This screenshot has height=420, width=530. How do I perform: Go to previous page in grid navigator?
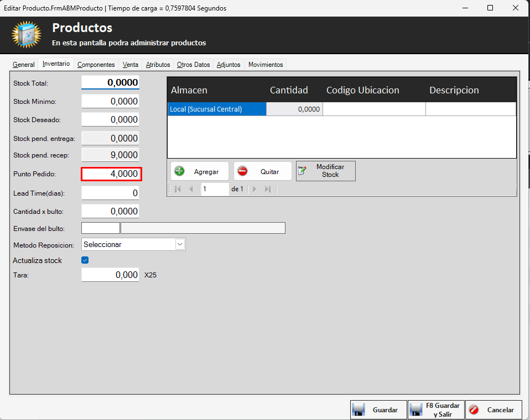pyautogui.click(x=191, y=189)
